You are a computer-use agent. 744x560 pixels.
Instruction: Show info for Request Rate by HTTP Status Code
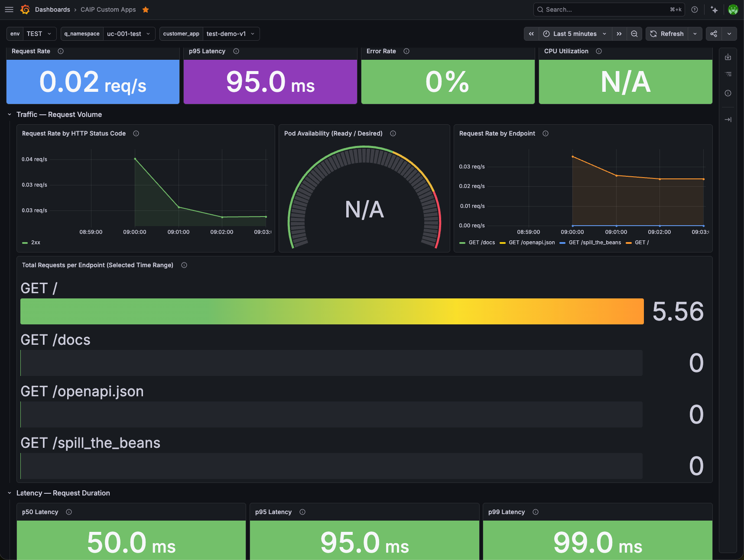tap(136, 133)
